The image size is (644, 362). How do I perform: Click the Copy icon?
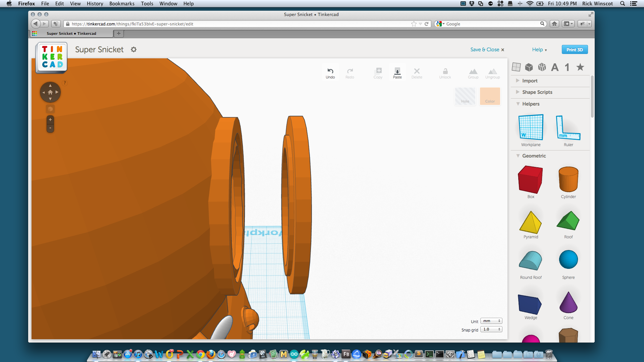pos(378,71)
